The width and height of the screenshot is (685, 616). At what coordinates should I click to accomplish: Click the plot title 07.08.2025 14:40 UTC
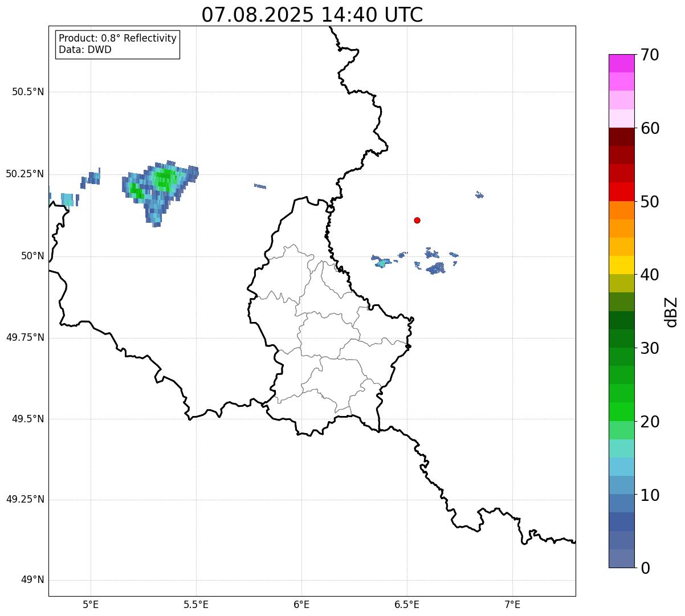pos(312,15)
